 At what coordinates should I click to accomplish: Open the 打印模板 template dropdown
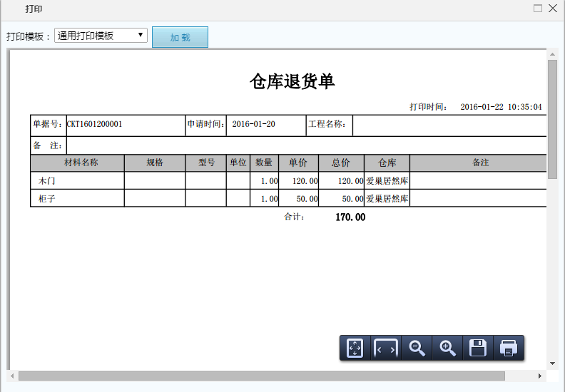coord(101,36)
